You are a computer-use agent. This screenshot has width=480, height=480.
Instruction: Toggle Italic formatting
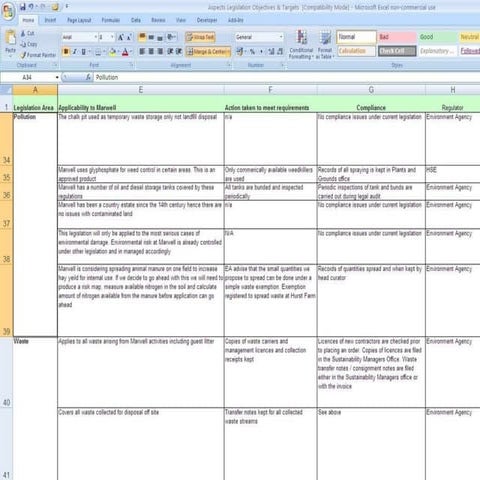75,52
